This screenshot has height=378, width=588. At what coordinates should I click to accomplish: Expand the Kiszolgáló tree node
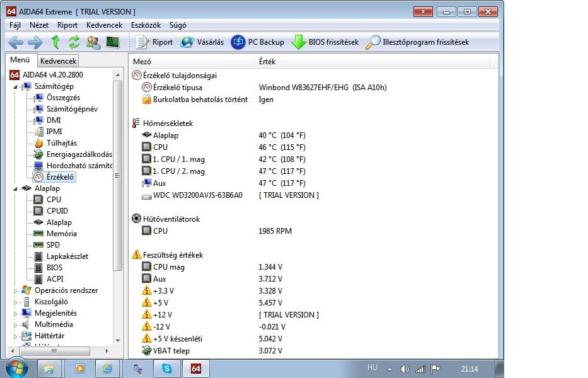point(15,302)
